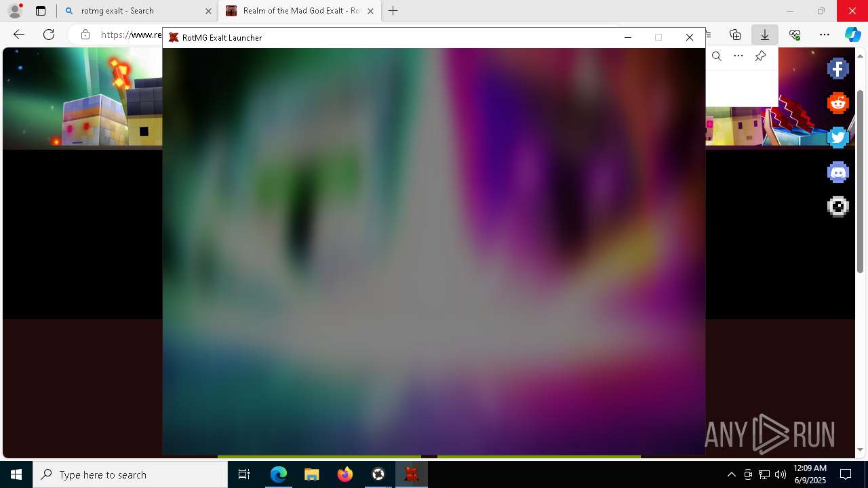Screen dimensions: 868x488
Task: Show hidden system tray icons
Action: coord(731,474)
